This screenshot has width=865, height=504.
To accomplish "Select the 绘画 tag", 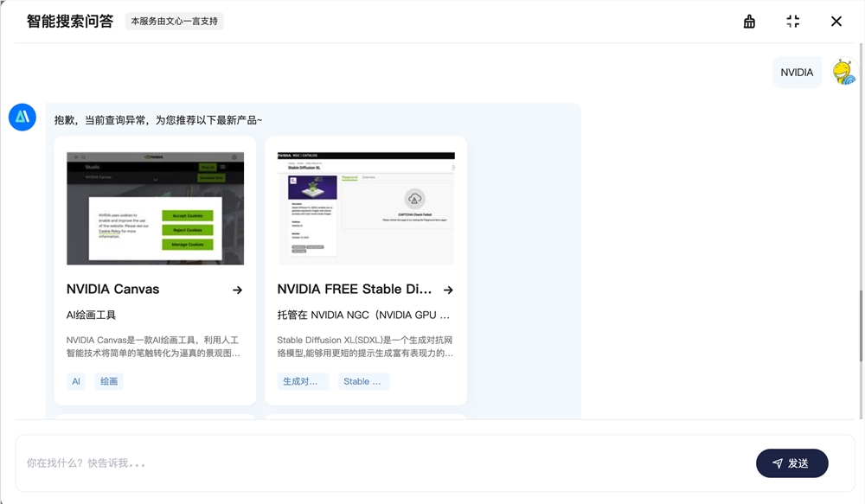I will [109, 381].
